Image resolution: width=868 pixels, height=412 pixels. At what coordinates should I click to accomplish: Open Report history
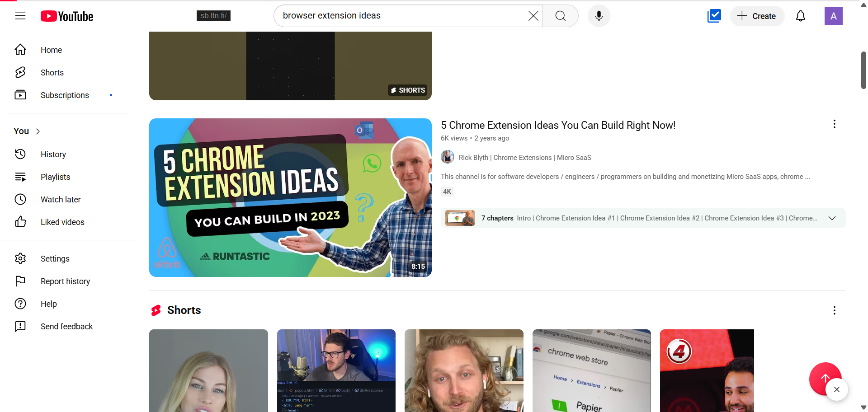[x=68, y=281]
